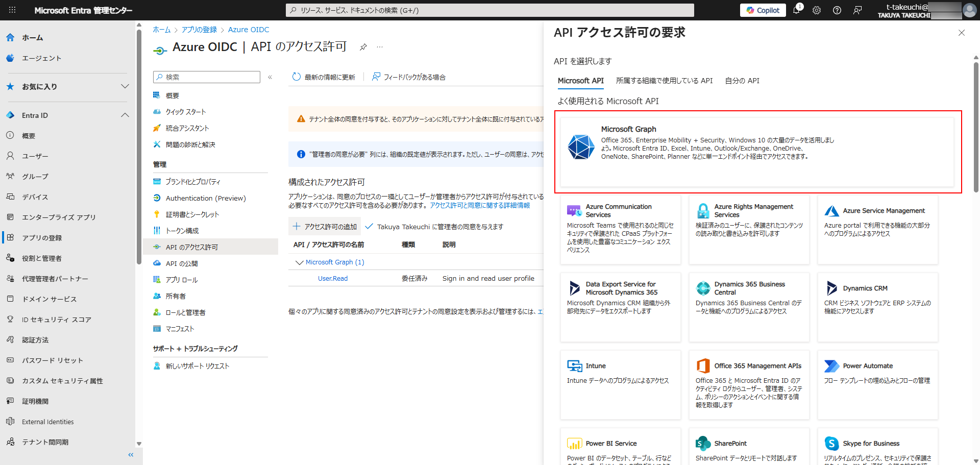Viewport: 980px width, 465px height.
Task: Collapse the left navigation with double chevron
Action: [131, 455]
